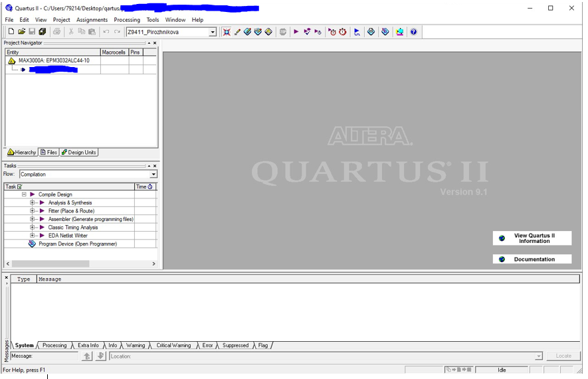Open the Tools menu
This screenshot has width=588, height=379.
tap(153, 20)
